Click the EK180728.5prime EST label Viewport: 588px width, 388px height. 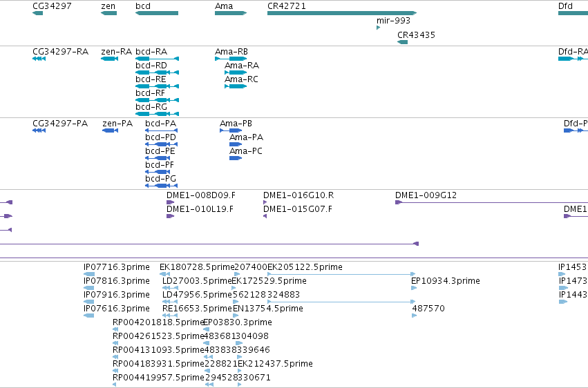pyautogui.click(x=197, y=267)
